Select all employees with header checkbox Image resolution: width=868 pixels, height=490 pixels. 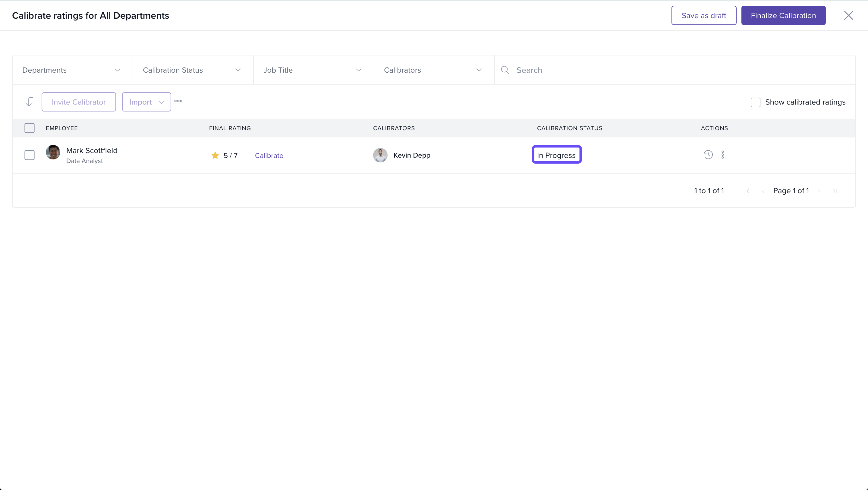click(x=30, y=128)
